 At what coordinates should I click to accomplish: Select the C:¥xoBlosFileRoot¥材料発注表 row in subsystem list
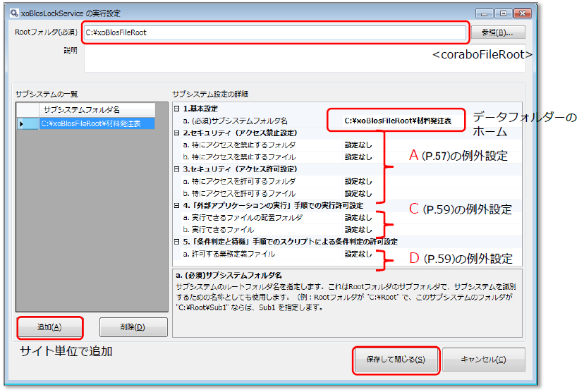click(x=97, y=123)
